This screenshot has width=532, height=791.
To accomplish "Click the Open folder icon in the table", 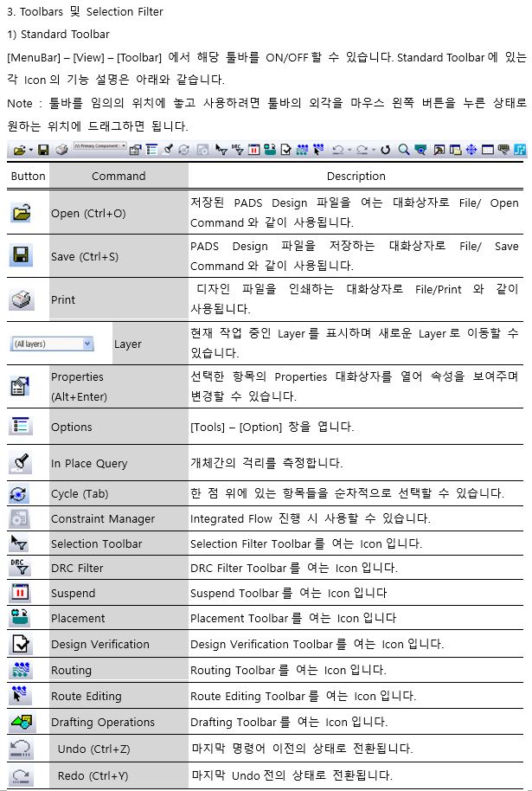I will (21, 212).
